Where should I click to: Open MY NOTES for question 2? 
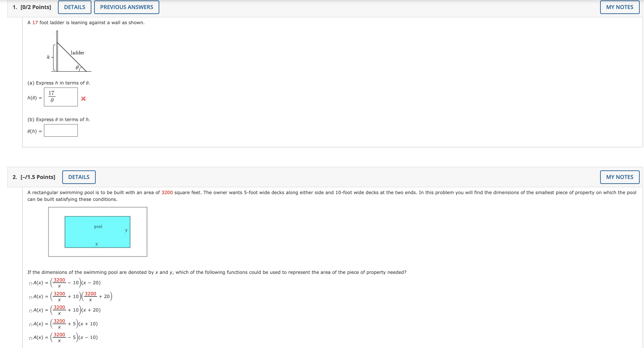tap(620, 177)
